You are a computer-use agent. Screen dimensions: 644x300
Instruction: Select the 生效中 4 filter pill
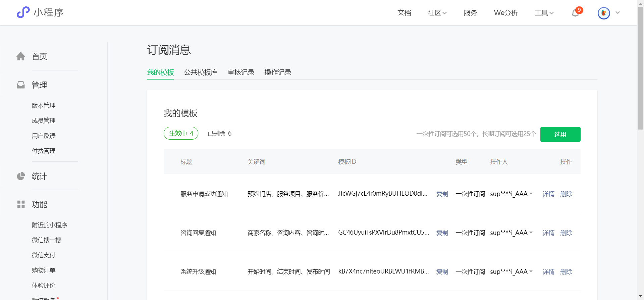pos(181,133)
